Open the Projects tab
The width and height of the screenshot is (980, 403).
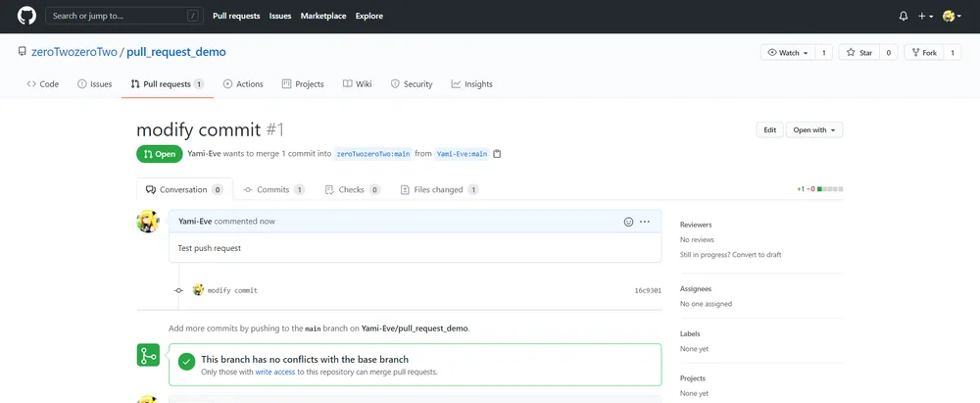pos(303,84)
